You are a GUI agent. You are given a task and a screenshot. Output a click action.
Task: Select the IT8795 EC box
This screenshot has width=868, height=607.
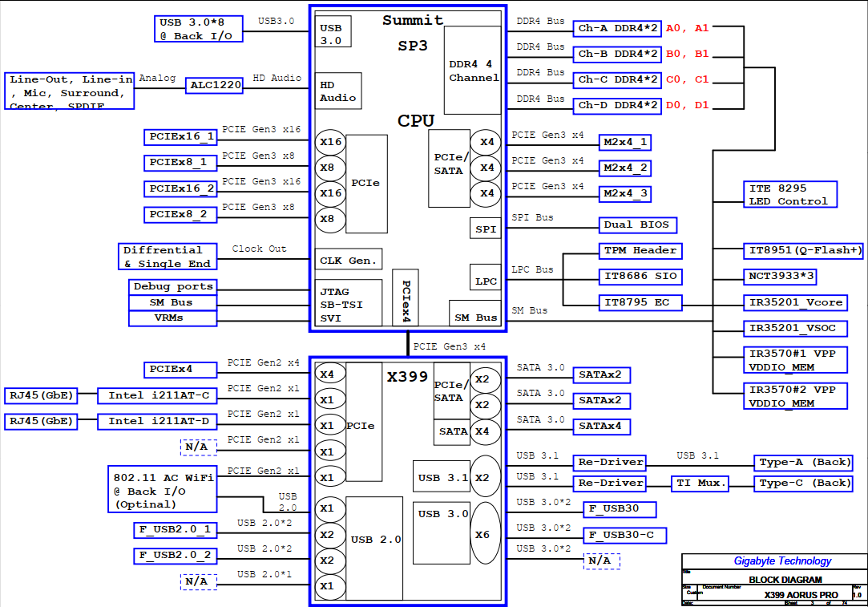tap(640, 303)
